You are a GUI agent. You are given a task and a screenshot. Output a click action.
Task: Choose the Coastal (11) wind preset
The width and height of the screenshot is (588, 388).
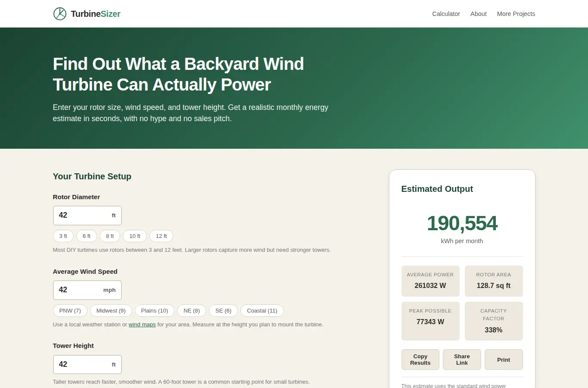point(262,311)
